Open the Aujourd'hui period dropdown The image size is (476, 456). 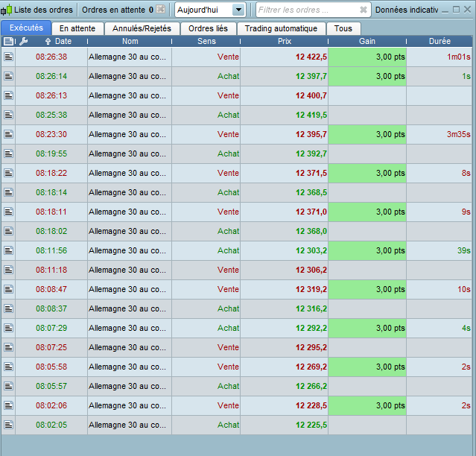[238, 10]
